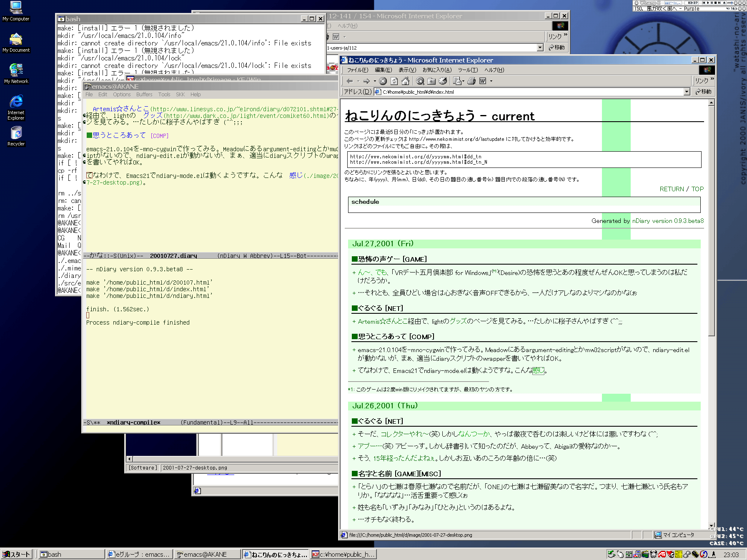Click the Refresh page icon in IE toolbar

click(x=394, y=81)
